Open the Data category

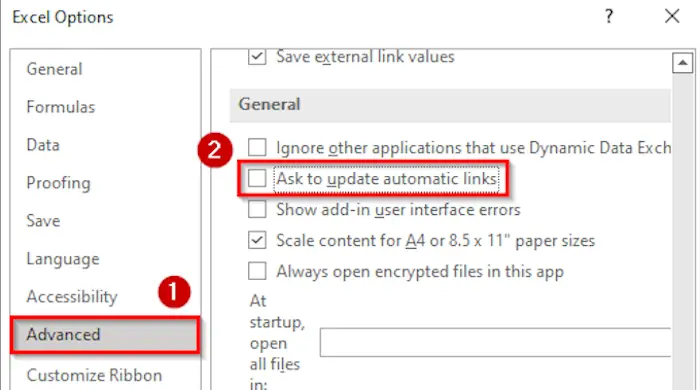coord(43,145)
